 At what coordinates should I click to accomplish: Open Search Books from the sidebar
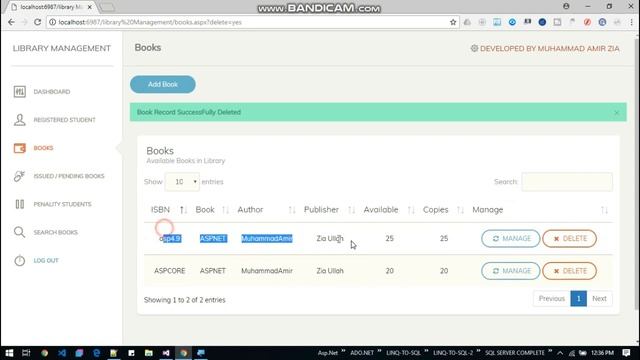[56, 232]
